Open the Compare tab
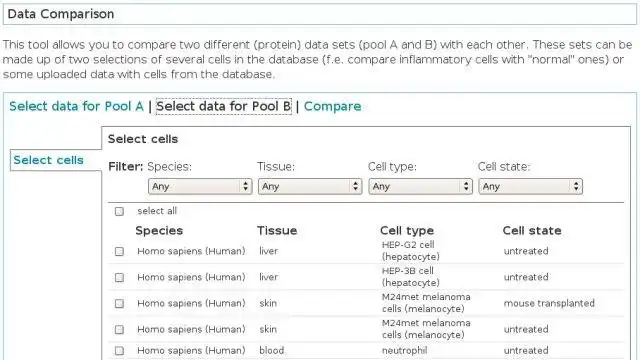Viewport: 640px width, 360px height. point(333,107)
